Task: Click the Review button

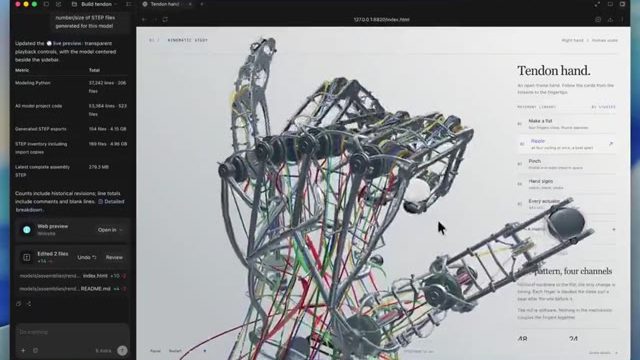Action: point(114,258)
